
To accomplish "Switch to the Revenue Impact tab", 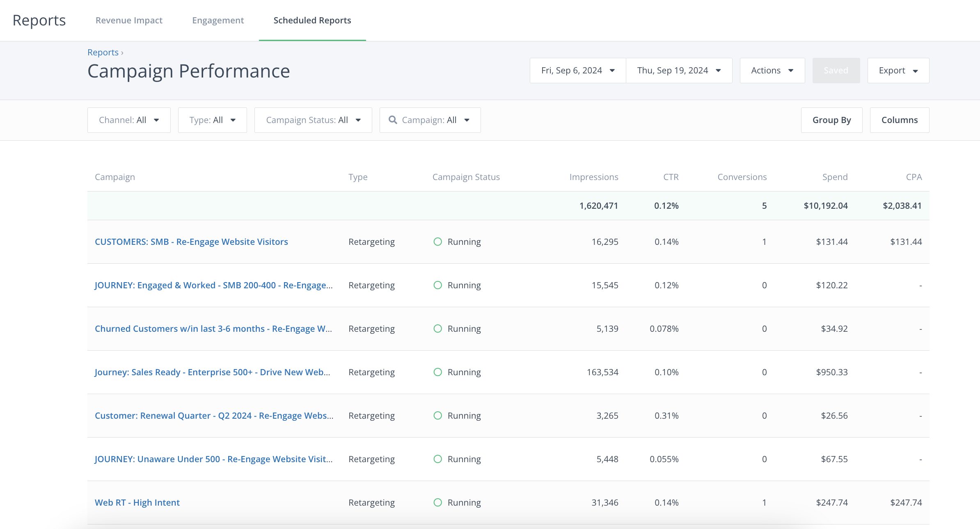I will click(129, 21).
